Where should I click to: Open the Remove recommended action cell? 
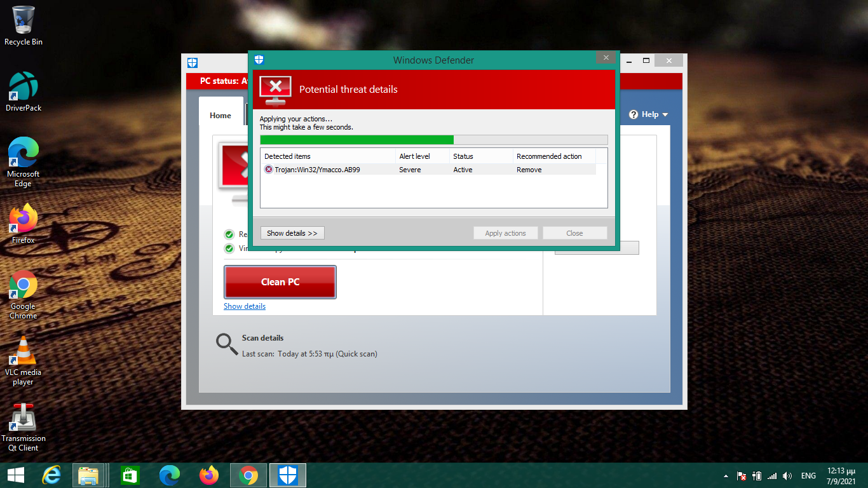[x=529, y=170]
